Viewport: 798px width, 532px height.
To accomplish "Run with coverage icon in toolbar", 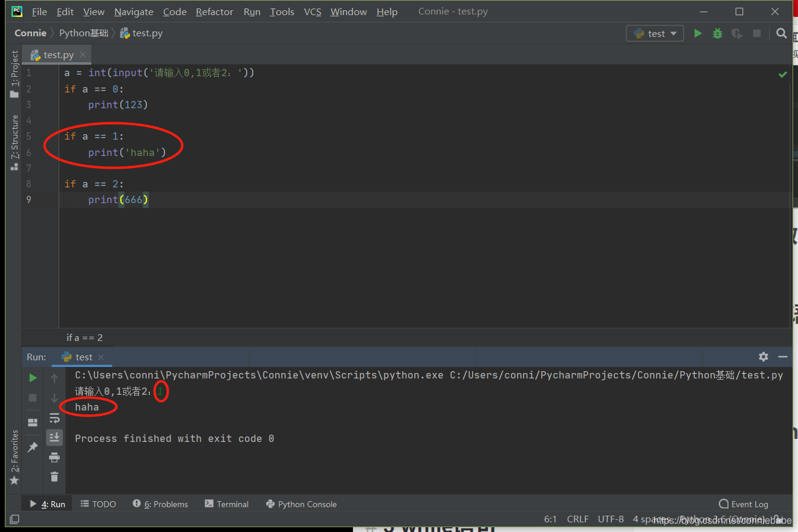I will pyautogui.click(x=737, y=34).
